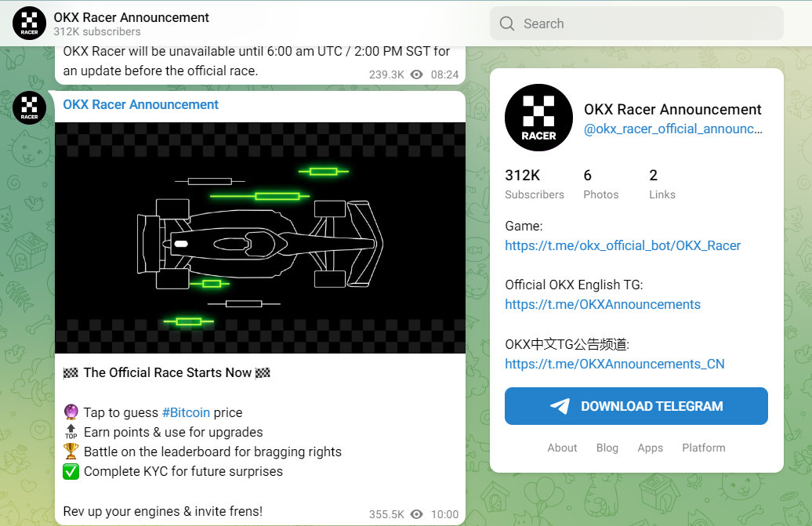Image resolution: width=812 pixels, height=526 pixels.
Task: Open the Apps footer link
Action: coord(650,448)
